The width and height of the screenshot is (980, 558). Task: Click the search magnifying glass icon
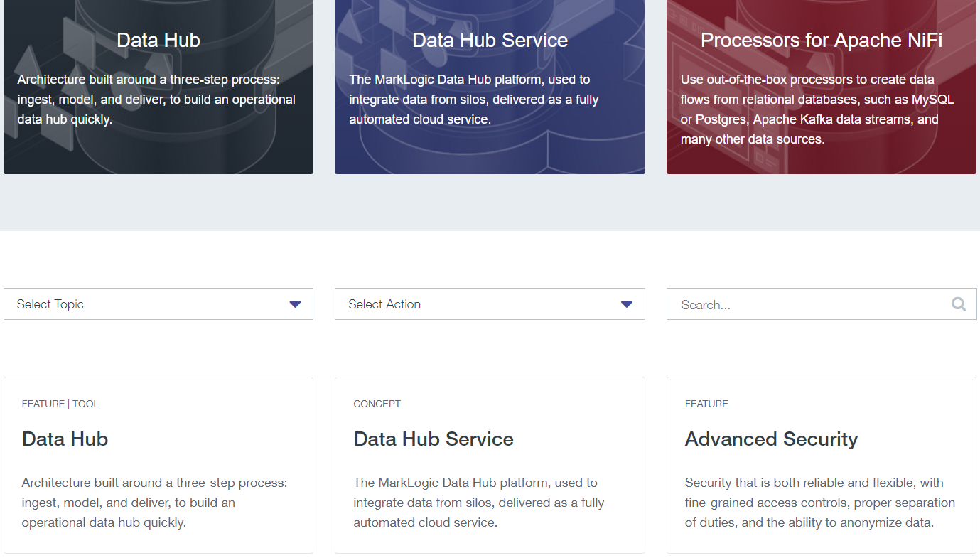[958, 304]
